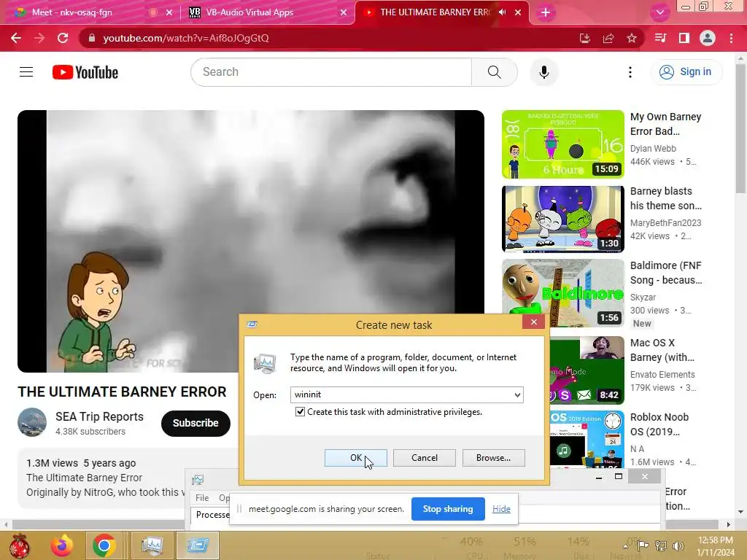Open Chrome's three-dot menu

click(x=731, y=38)
